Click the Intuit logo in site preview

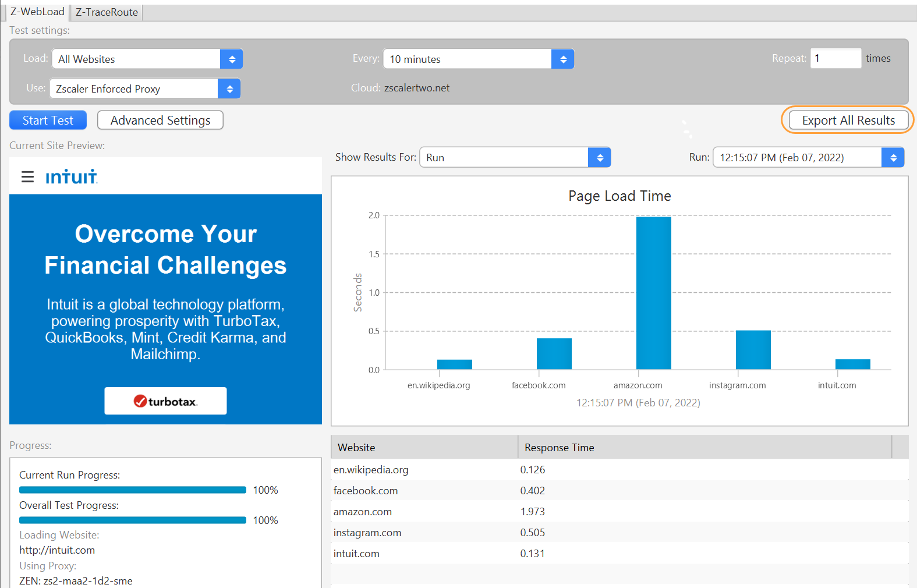click(71, 176)
